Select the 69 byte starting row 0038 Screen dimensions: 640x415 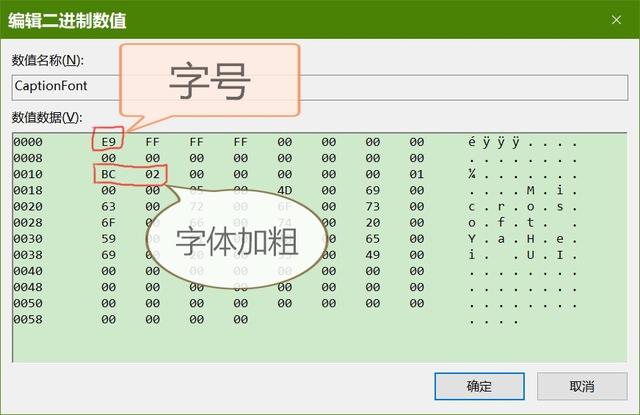click(109, 255)
